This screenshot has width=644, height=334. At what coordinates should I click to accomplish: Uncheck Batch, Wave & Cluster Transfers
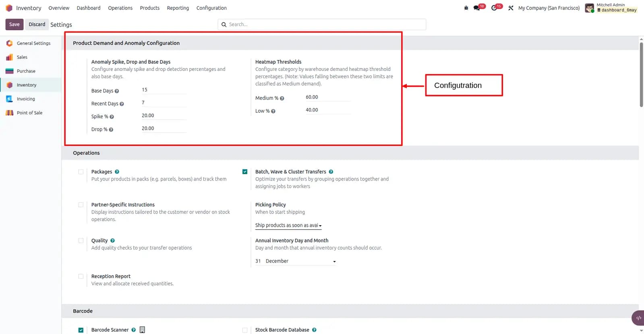(245, 172)
